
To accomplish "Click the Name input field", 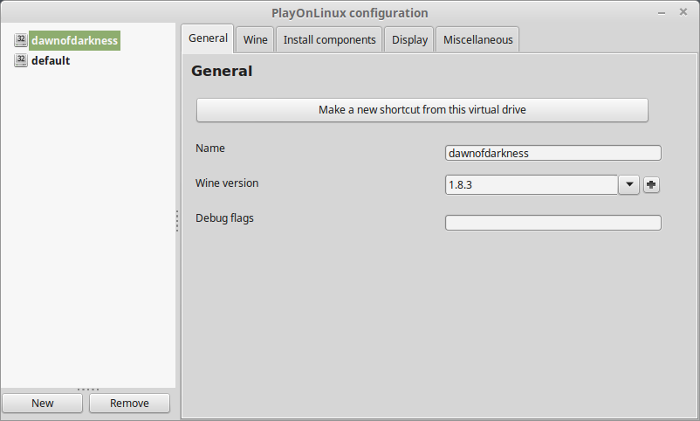I will [x=553, y=153].
